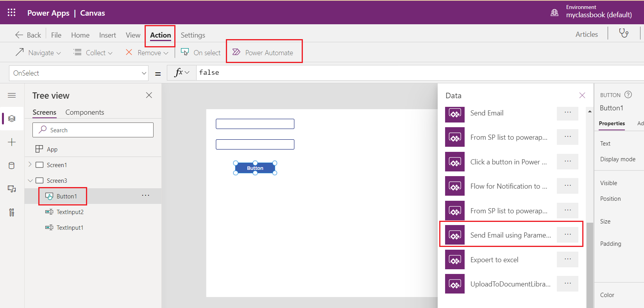
Task: Close the Data flyout panel
Action: pyautogui.click(x=582, y=95)
